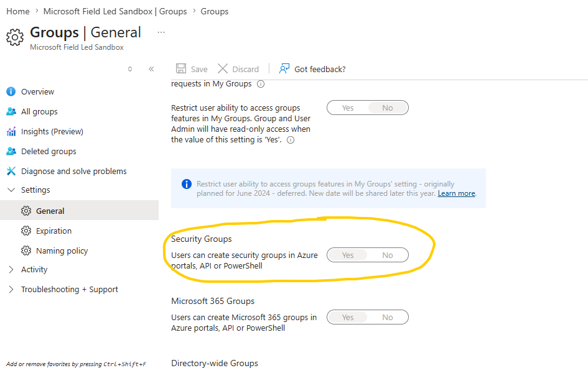This screenshot has height=368, width=588.
Task: Set Microsoft 365 Groups creation to Yes
Action: (x=348, y=318)
